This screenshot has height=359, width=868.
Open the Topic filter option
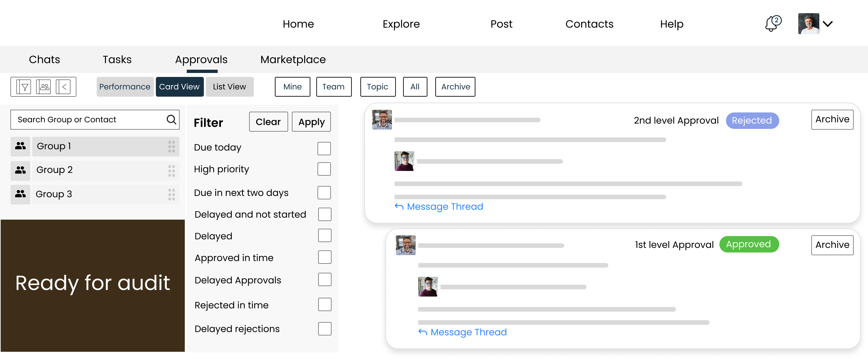coord(377,87)
